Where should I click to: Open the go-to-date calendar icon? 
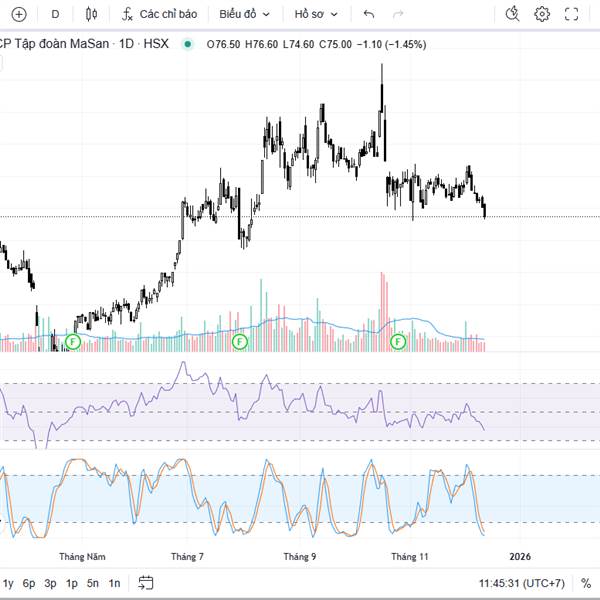[146, 583]
